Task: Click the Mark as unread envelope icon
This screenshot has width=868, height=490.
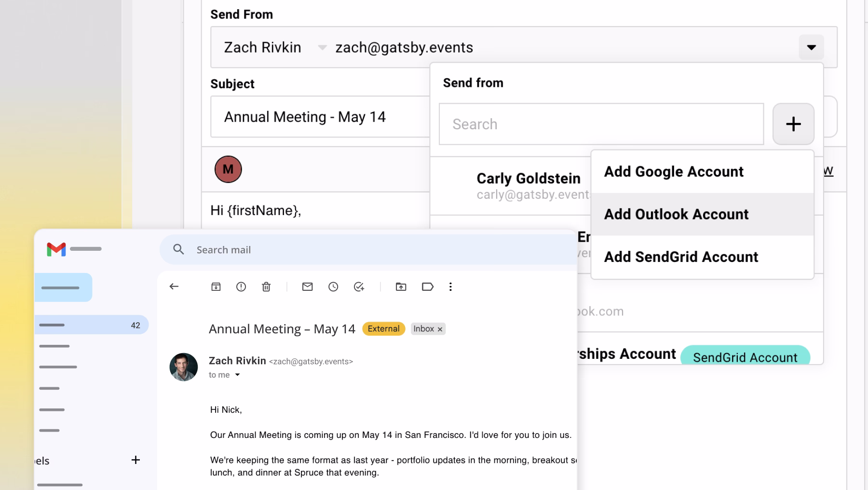Action: point(307,287)
